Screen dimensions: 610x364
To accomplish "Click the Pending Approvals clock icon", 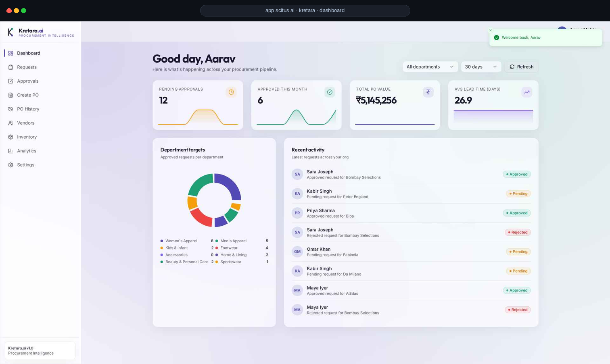I will [x=231, y=92].
